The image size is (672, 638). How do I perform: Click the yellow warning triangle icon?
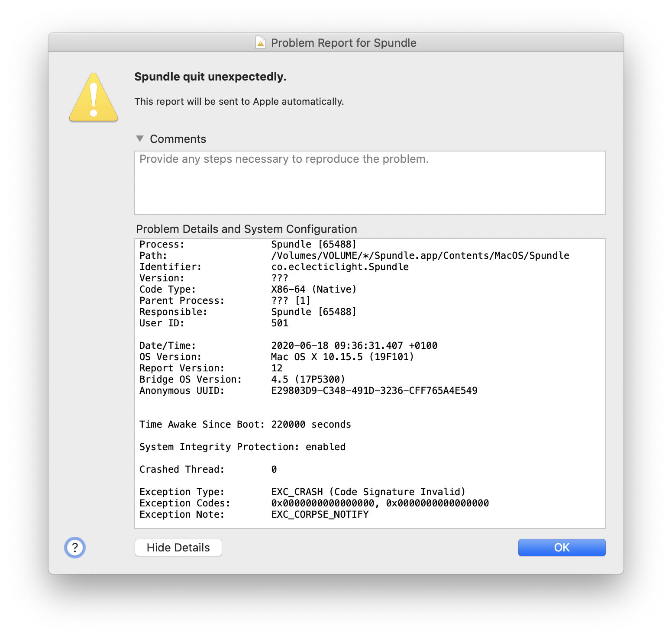click(x=94, y=98)
